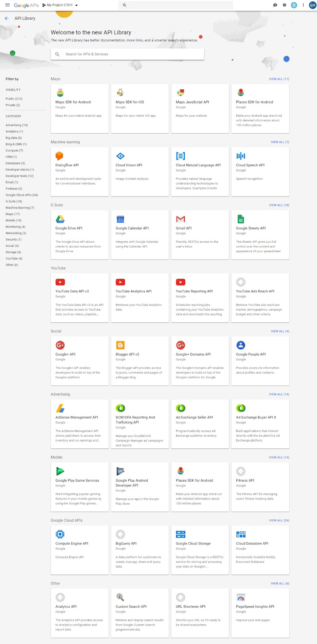Open DCM/DFA Reporting And Trafficking API title
The height and width of the screenshot is (644, 317).
pos(135,420)
